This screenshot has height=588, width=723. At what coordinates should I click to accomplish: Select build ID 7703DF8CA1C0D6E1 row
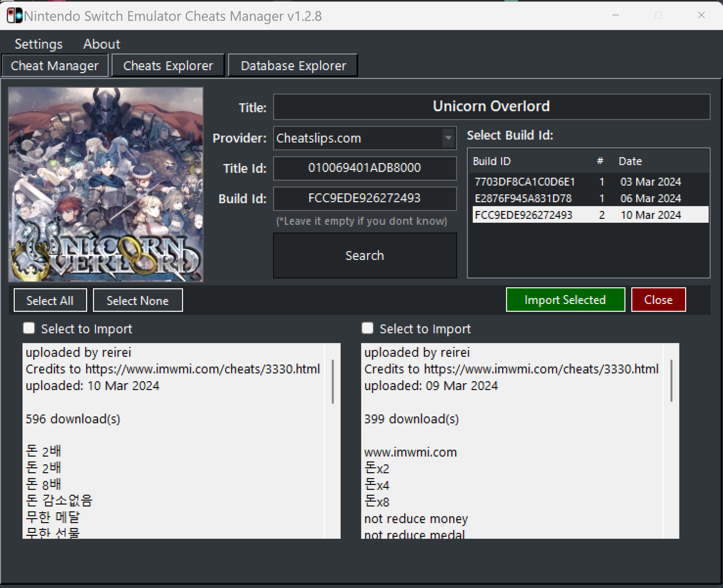point(591,182)
